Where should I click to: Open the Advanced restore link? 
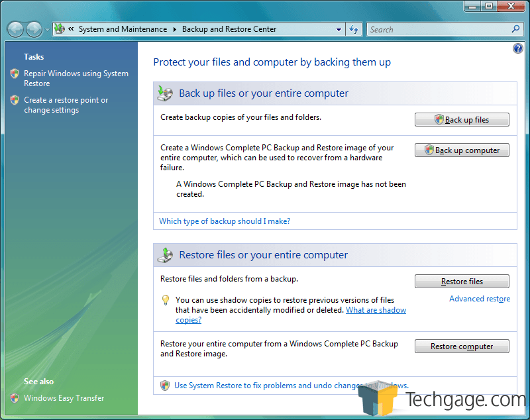[x=479, y=299]
